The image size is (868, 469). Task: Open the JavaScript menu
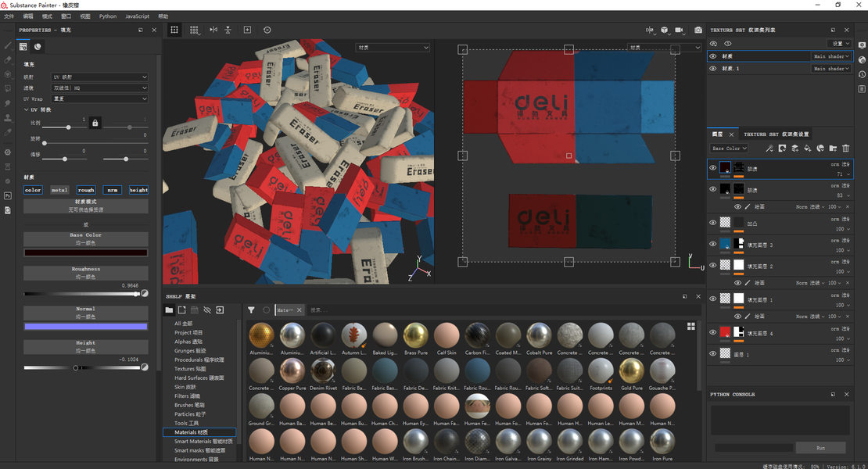point(138,16)
